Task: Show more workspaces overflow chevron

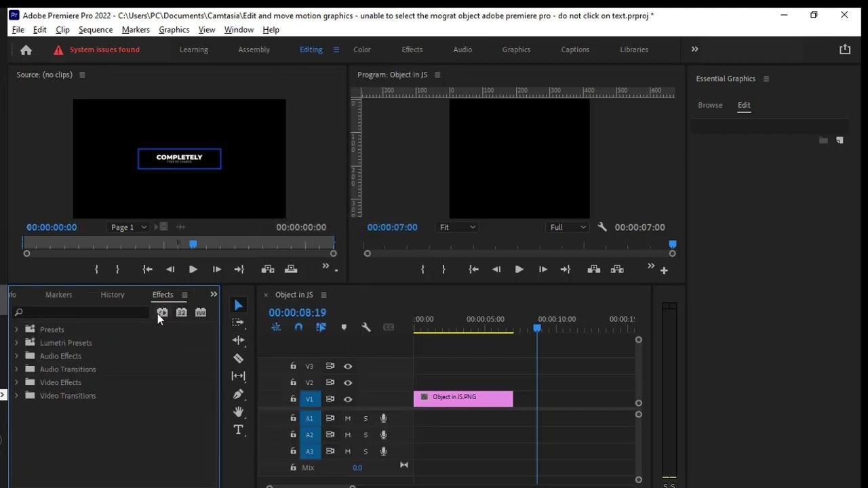Action: (694, 49)
